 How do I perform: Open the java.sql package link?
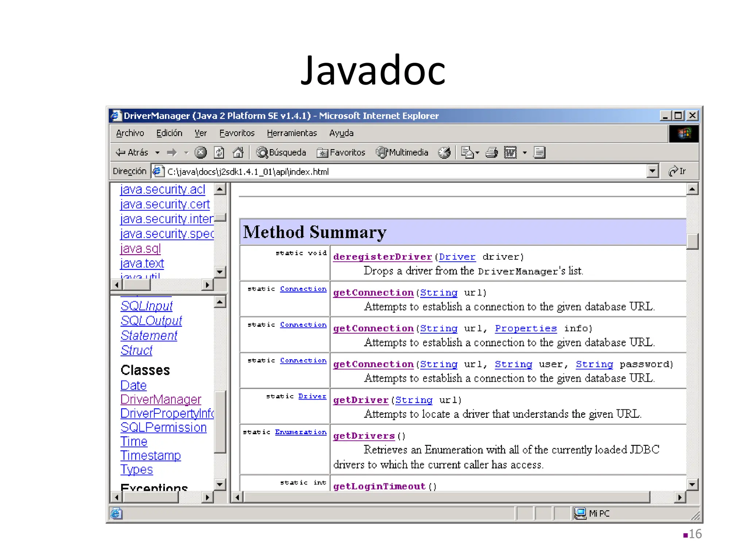coord(140,249)
